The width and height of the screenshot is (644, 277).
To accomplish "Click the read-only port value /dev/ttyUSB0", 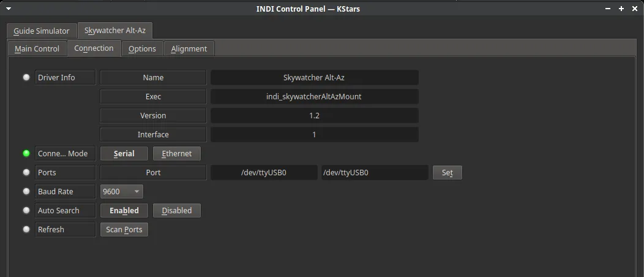I will point(264,173).
